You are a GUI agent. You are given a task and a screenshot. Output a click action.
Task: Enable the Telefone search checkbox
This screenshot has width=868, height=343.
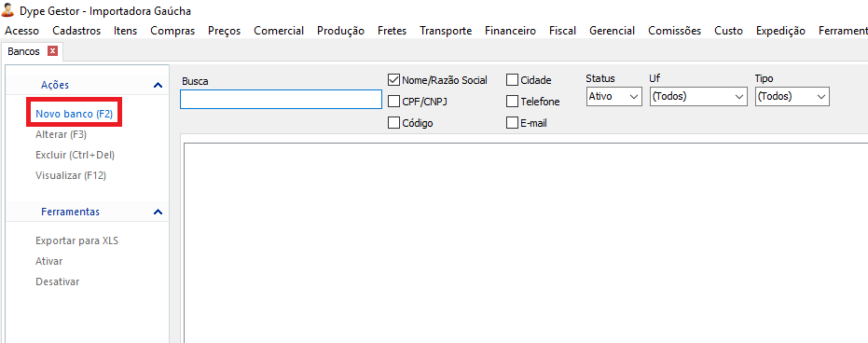tap(512, 102)
